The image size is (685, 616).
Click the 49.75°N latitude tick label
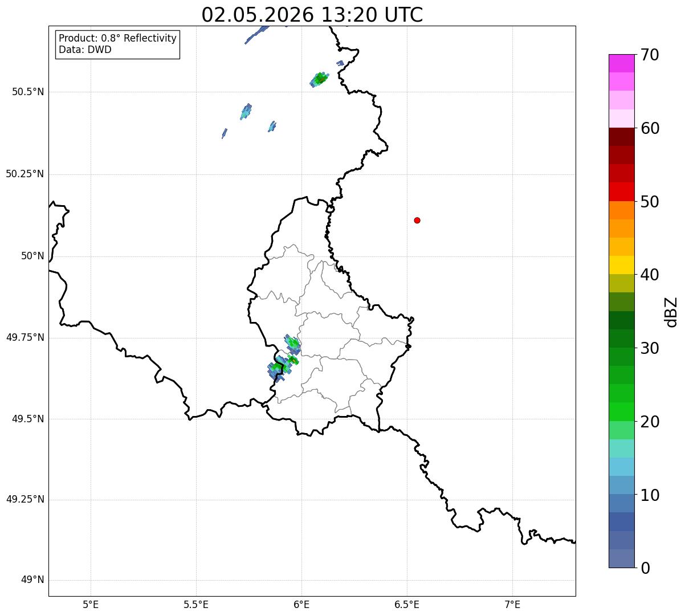[x=25, y=337]
